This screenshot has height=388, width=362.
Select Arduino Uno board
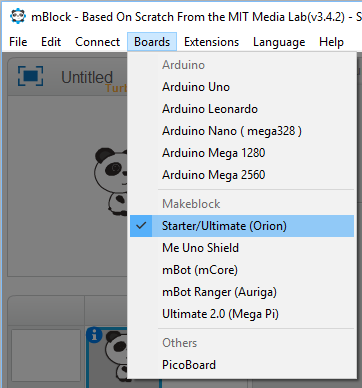(242, 87)
